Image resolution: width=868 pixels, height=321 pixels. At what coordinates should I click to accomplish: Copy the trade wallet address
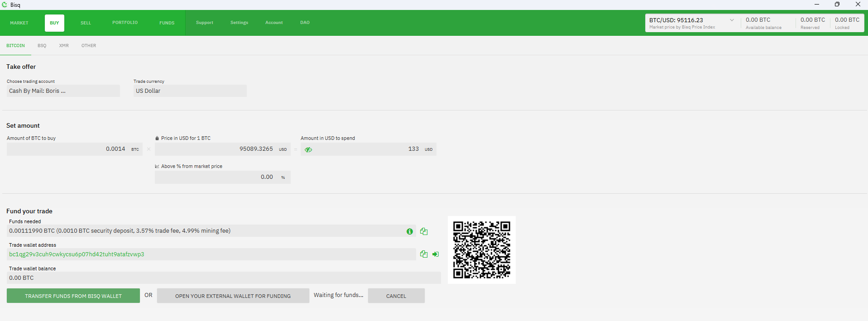pyautogui.click(x=424, y=254)
